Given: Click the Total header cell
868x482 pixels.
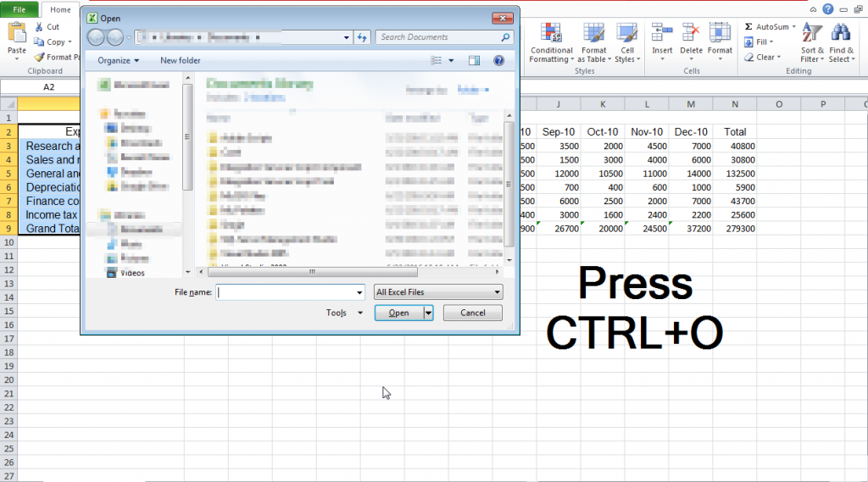Looking at the screenshot, I should (735, 131).
